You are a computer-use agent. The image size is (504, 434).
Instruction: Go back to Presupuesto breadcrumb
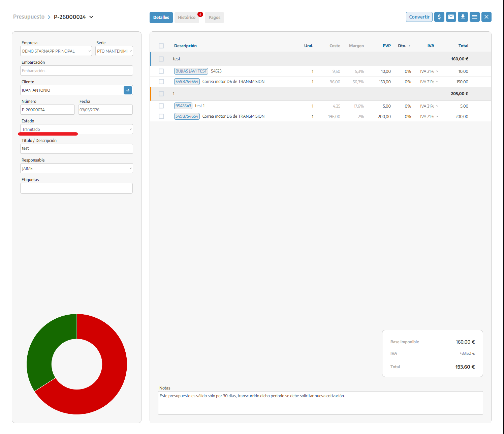pos(29,17)
